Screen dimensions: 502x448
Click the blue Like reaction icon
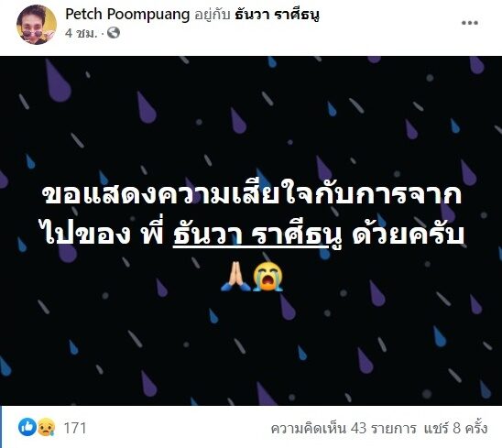(x=27, y=427)
